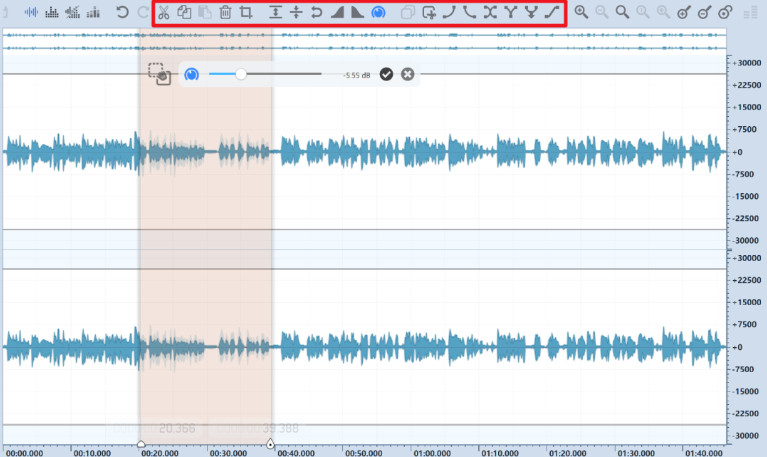Apply the upward curve fade icon
The height and width of the screenshot is (457, 767).
coord(449,12)
